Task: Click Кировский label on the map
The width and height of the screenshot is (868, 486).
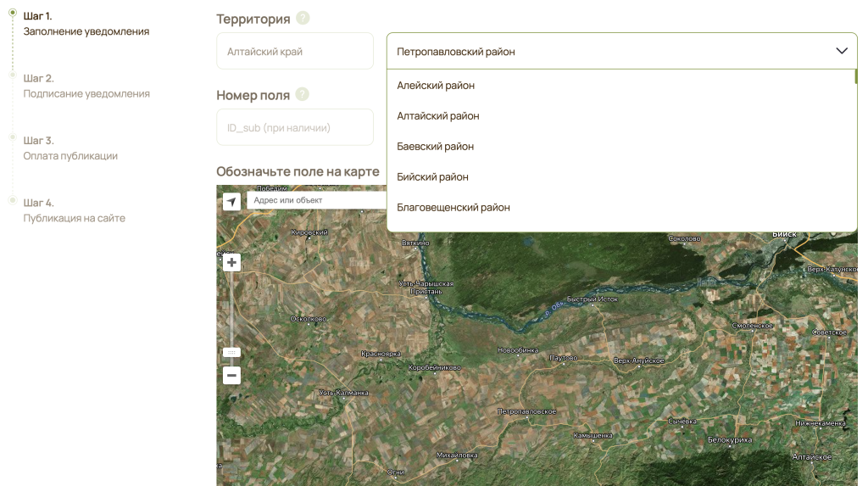Action: point(309,232)
